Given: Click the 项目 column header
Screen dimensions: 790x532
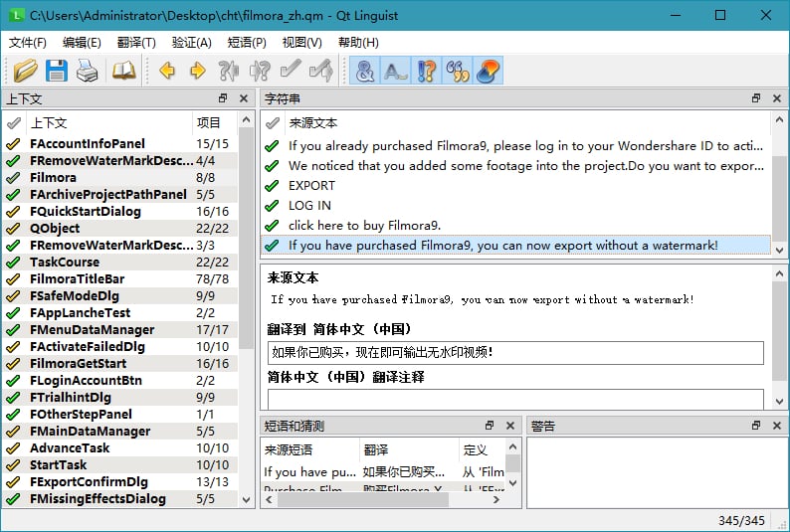Looking at the screenshot, I should [x=209, y=123].
